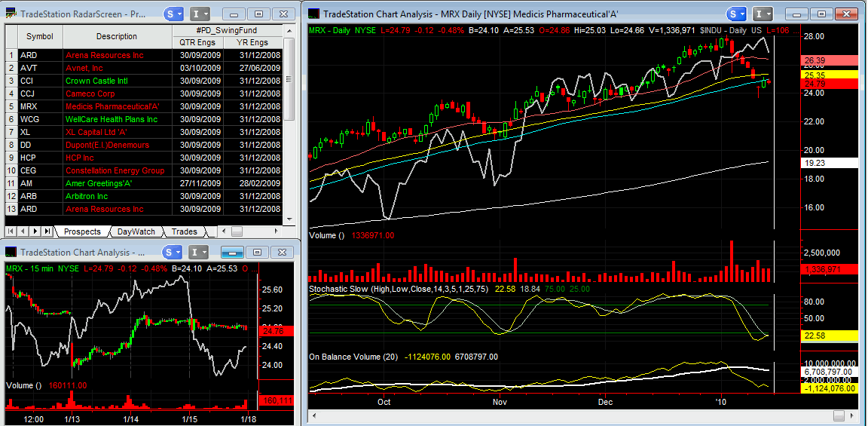Select the XL symbol cell
868x426 pixels.
40,132
